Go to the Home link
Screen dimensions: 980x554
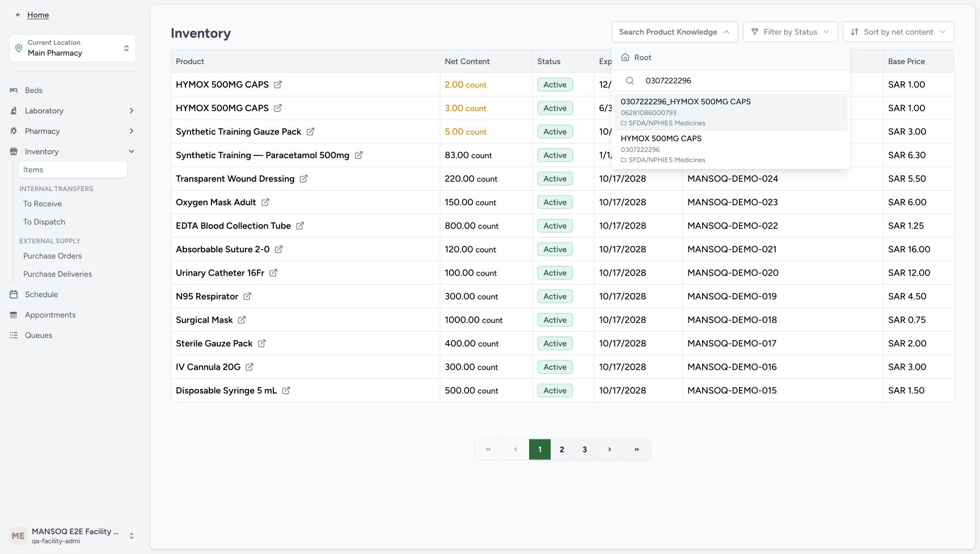point(38,15)
